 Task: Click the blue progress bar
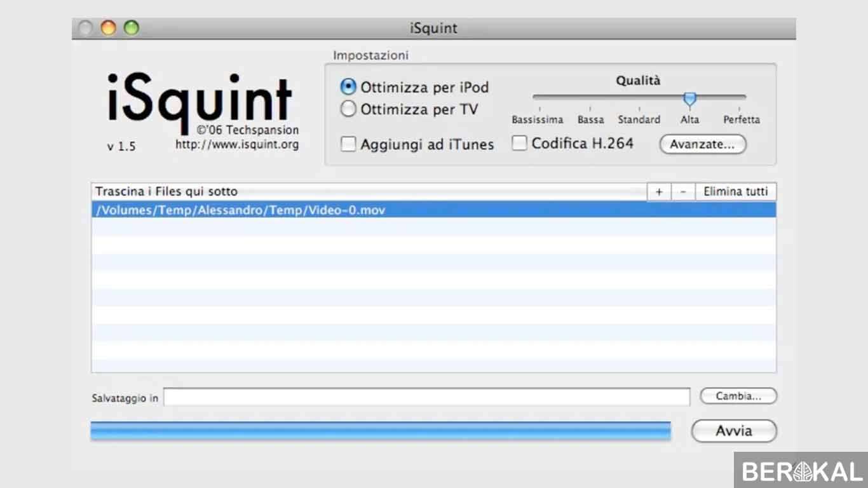(381, 431)
